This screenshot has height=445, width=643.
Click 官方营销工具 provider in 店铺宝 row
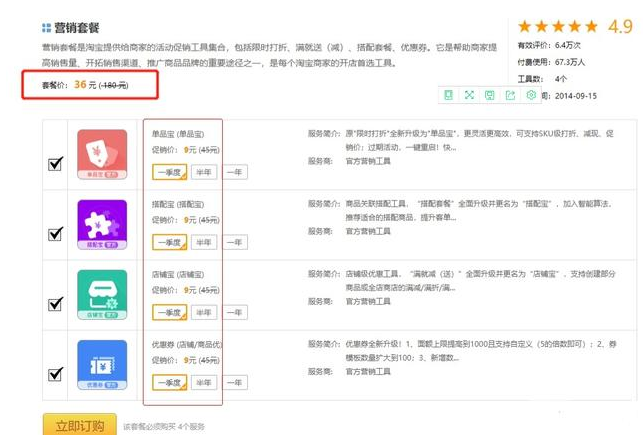(x=368, y=301)
